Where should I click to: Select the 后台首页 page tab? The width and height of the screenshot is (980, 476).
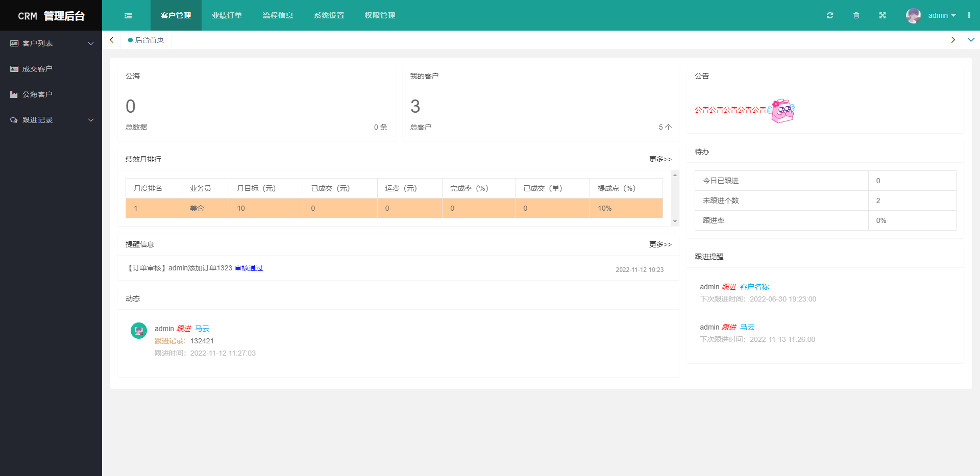tap(146, 40)
